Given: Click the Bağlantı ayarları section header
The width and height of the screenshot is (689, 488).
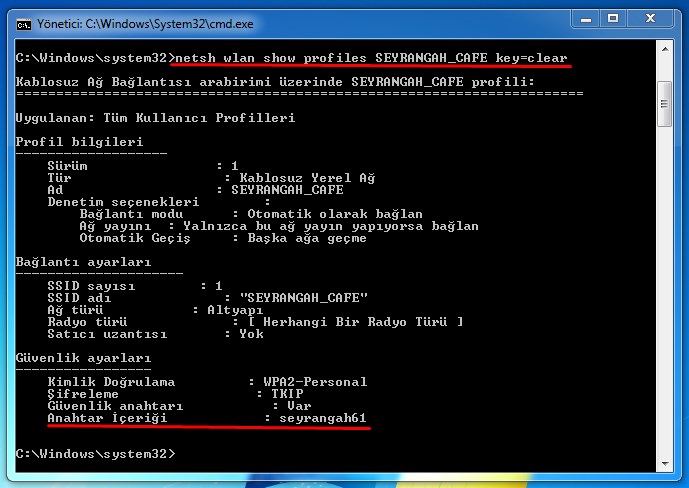Looking at the screenshot, I should point(83,262).
